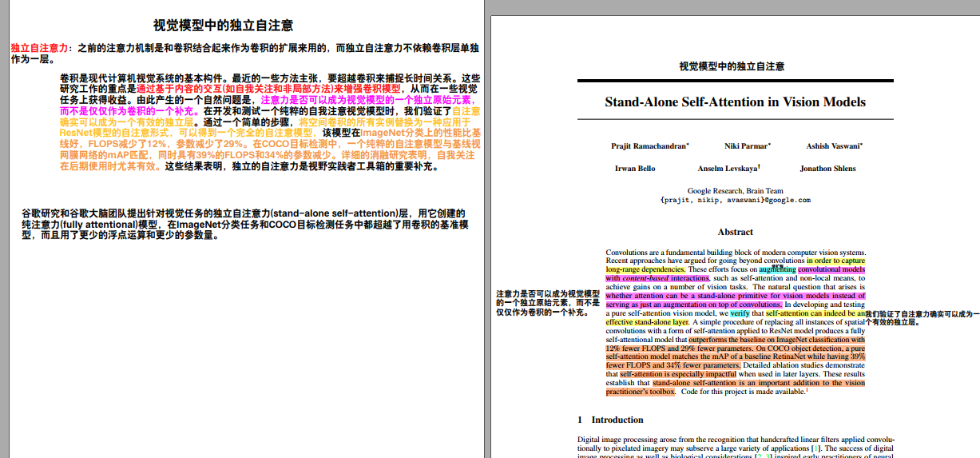Click the authors' google.com email address line

(x=735, y=200)
